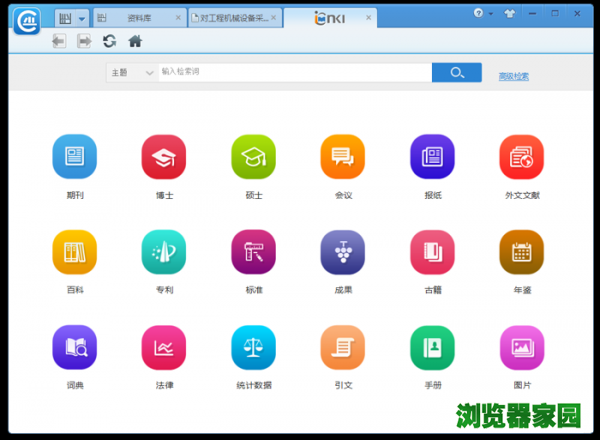Refresh the page with the reload icon

point(109,41)
